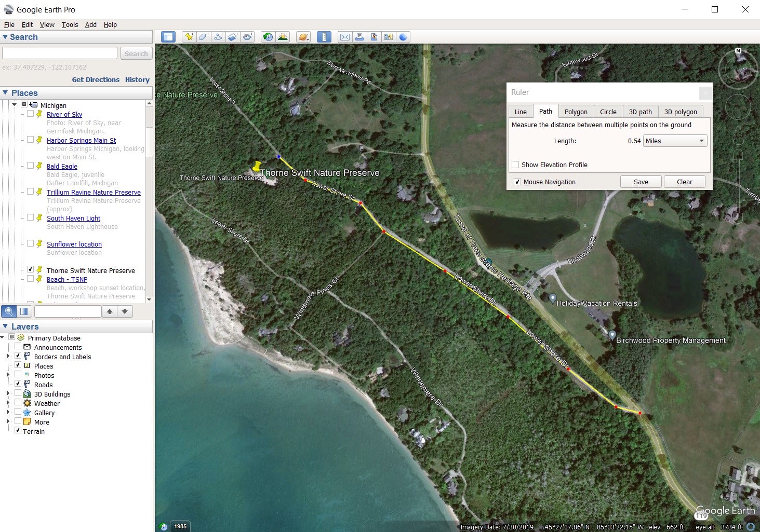
Task: Close the Ruler dialog
Action: point(705,92)
